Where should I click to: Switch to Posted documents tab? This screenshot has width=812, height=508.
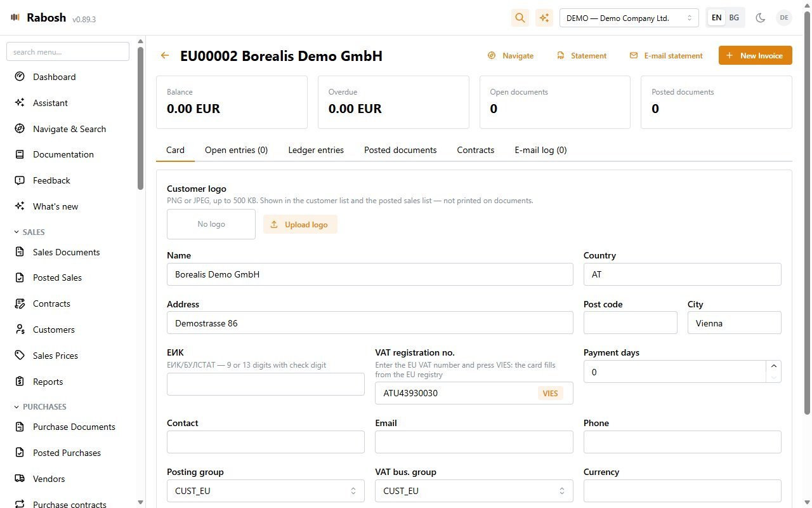400,150
